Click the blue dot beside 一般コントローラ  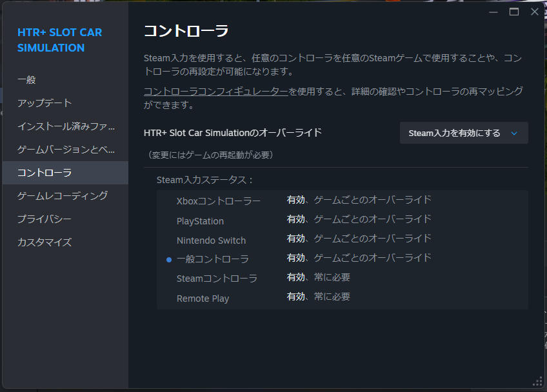pos(169,260)
